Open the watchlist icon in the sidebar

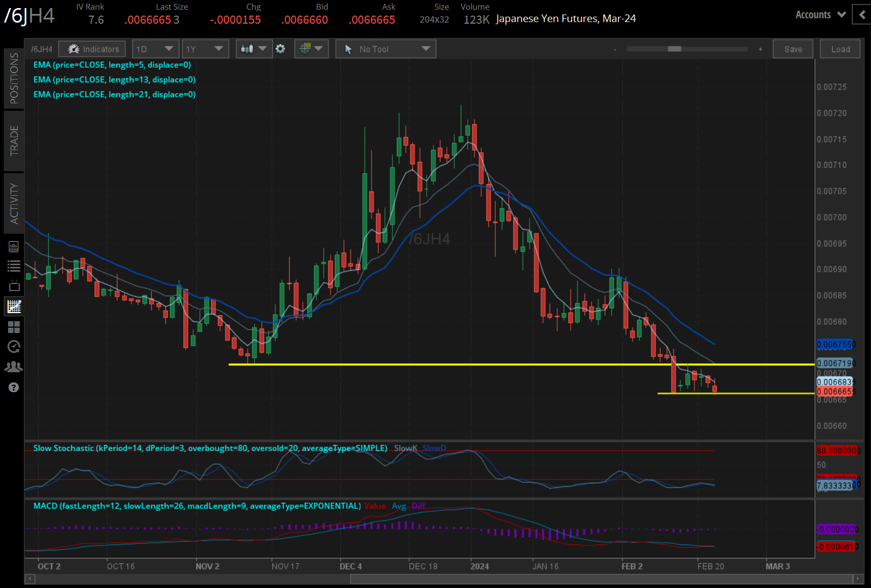pyautogui.click(x=14, y=265)
